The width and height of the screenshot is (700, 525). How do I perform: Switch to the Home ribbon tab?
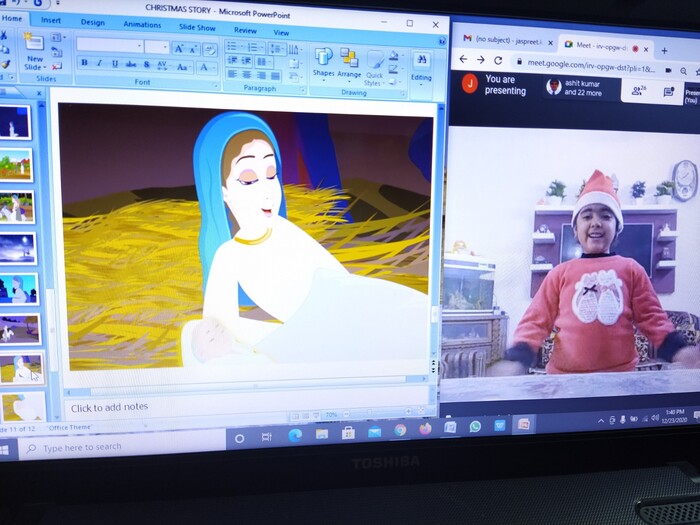point(12,18)
